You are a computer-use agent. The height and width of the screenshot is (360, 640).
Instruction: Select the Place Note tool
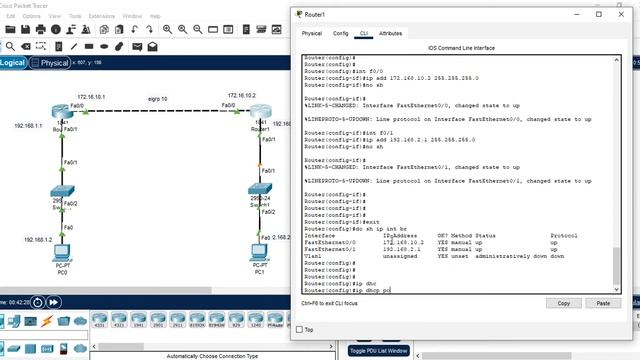pos(58,47)
